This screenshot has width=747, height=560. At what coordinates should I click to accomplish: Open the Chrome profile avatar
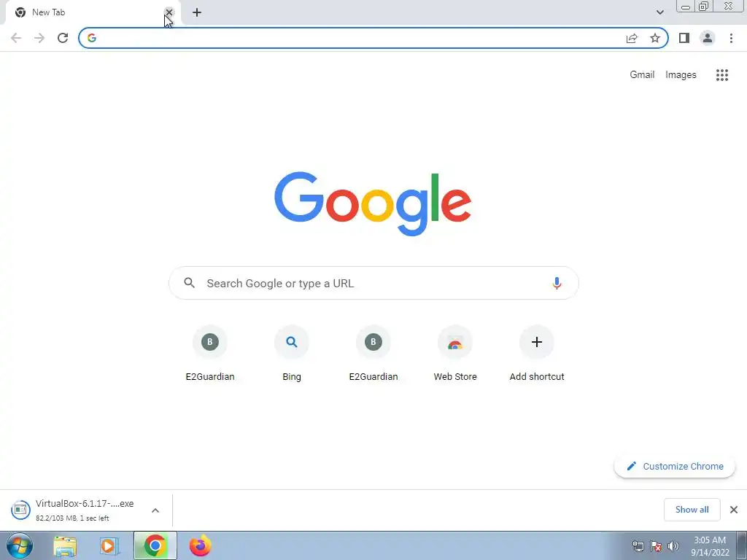[708, 38]
